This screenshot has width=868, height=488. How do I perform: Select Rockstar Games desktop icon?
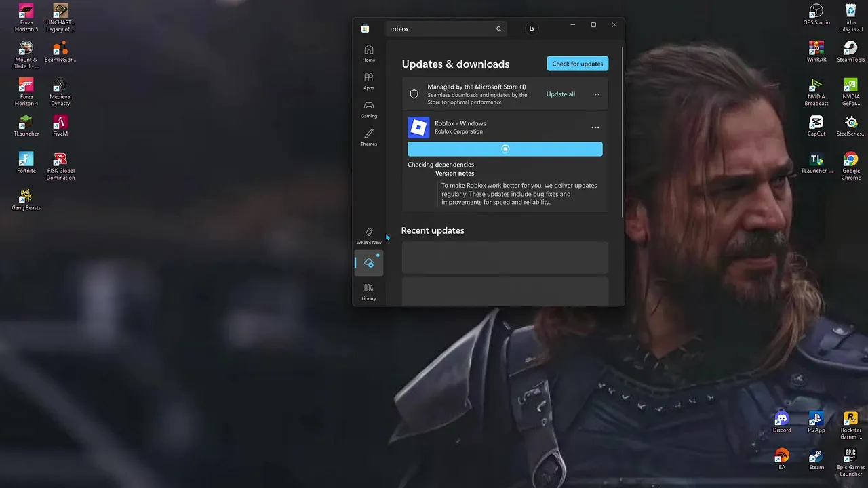pyautogui.click(x=851, y=426)
